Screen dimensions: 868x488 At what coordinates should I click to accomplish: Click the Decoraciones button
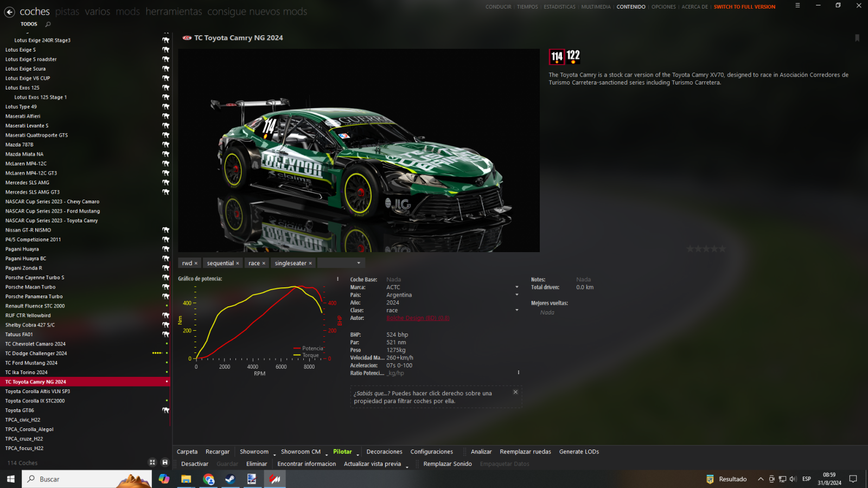[x=384, y=452]
